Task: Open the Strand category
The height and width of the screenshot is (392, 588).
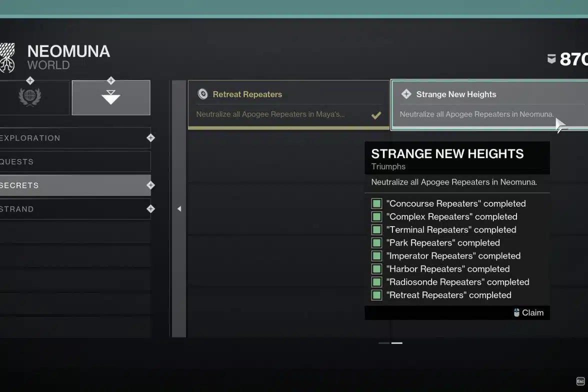Action: click(75, 209)
